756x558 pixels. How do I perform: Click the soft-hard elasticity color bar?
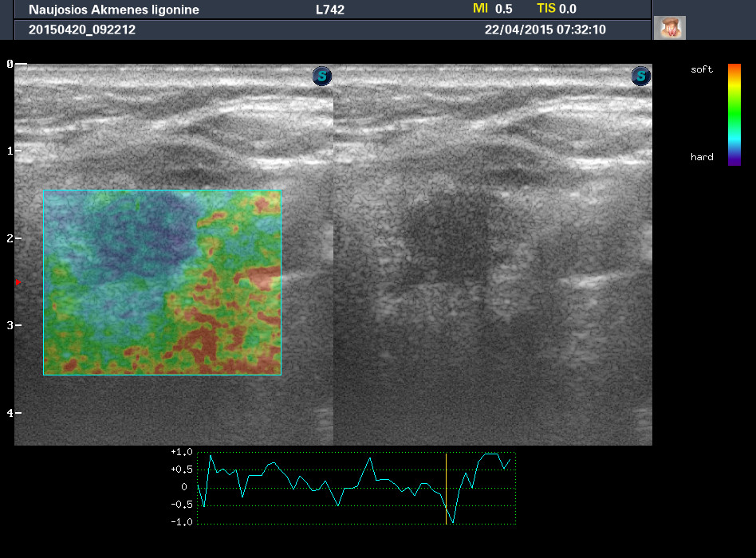[x=734, y=114]
